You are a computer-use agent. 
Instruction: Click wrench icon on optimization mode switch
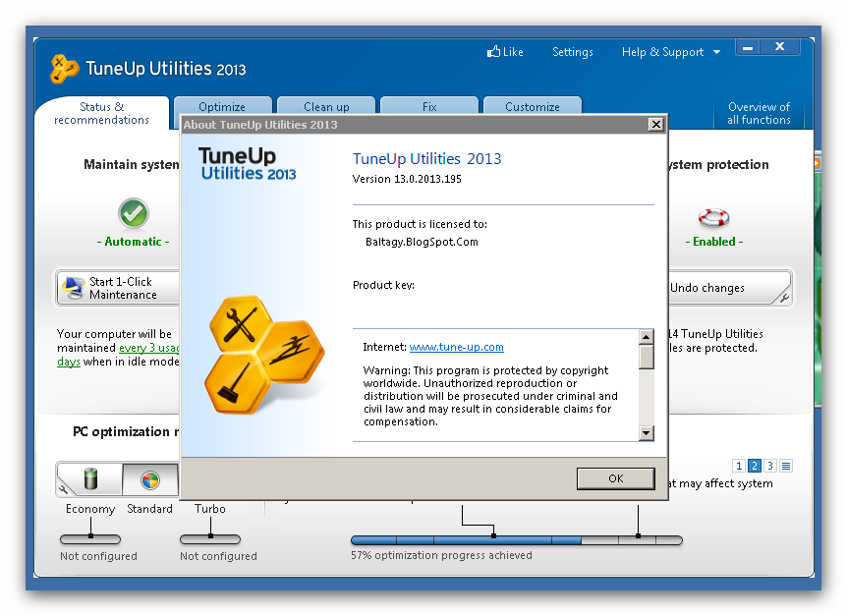[x=64, y=489]
